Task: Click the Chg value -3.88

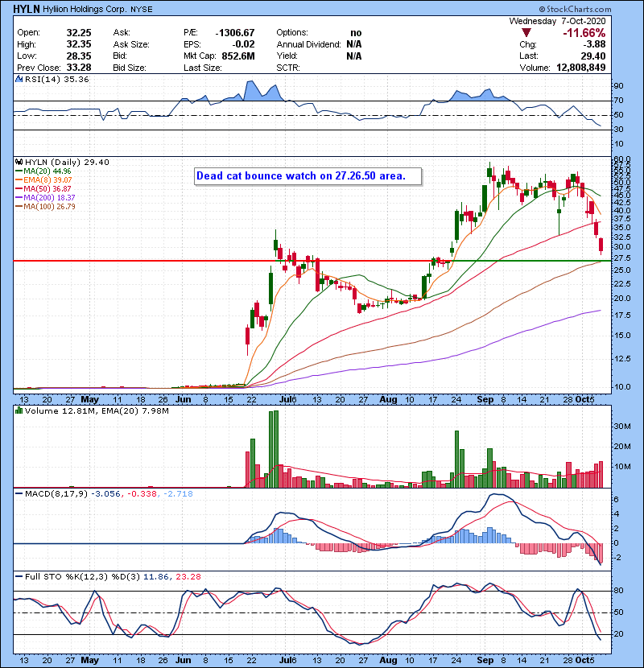Action: click(x=595, y=44)
